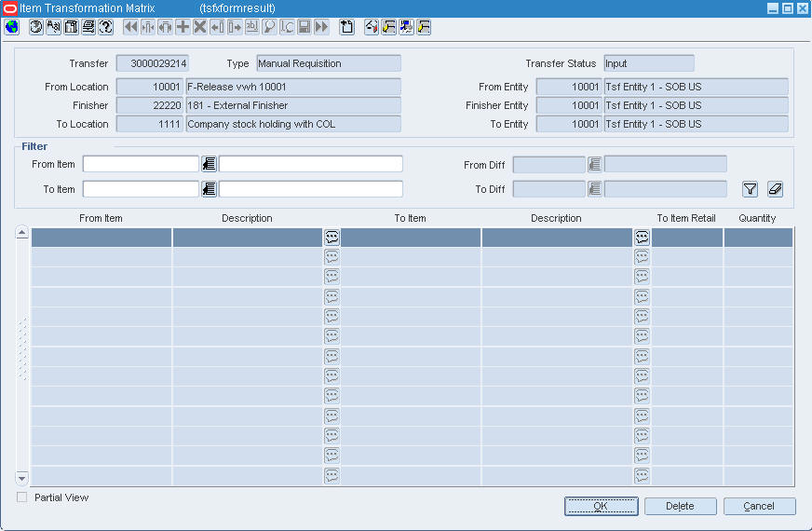Click the abl field edit toolbar icon

tap(252, 27)
